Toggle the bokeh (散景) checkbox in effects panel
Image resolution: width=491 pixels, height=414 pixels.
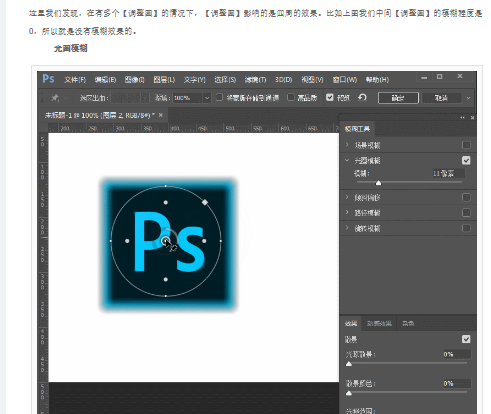466,339
